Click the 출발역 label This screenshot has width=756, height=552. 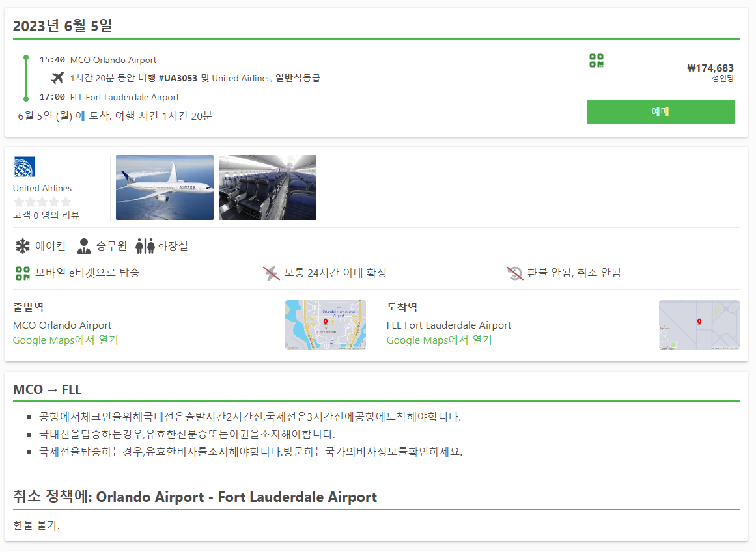point(29,307)
